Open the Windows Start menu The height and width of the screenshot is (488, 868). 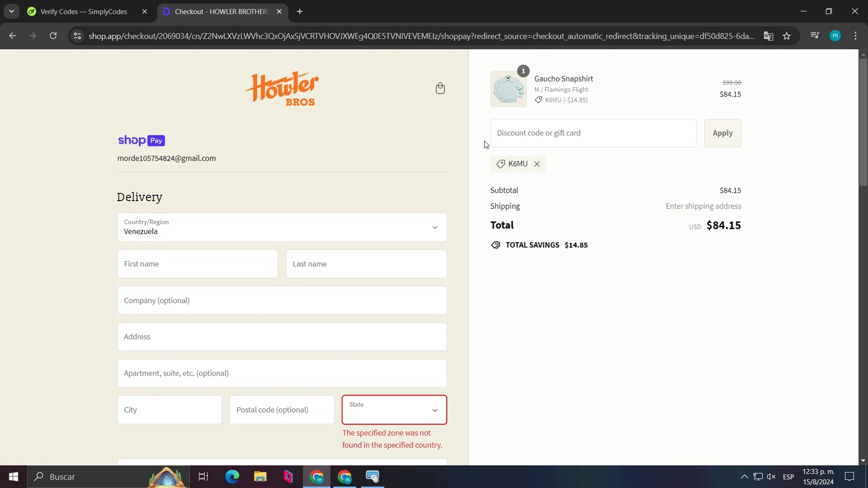pyautogui.click(x=13, y=477)
